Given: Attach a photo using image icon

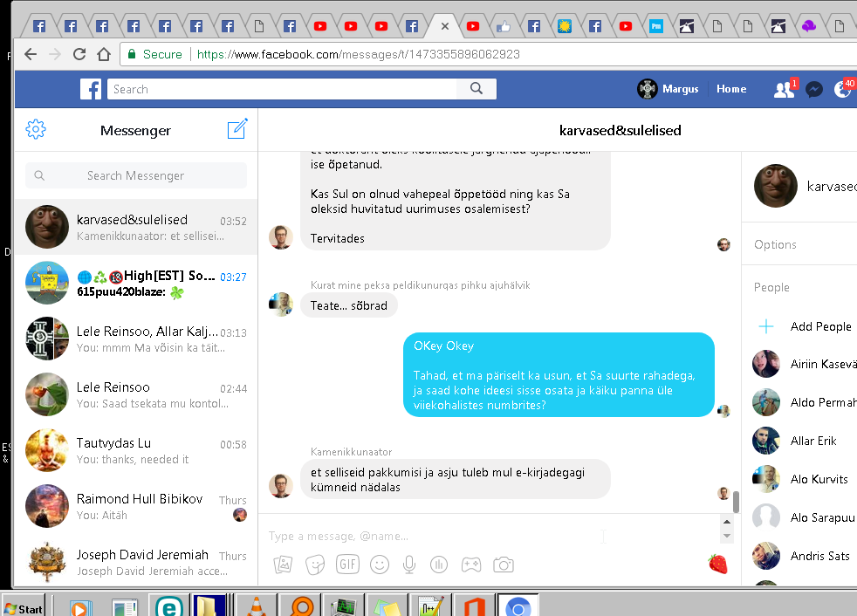Looking at the screenshot, I should click(283, 564).
